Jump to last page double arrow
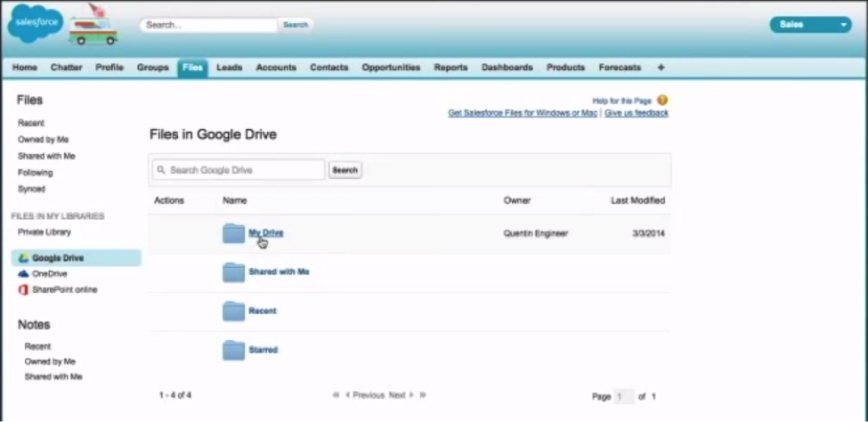 tap(423, 395)
